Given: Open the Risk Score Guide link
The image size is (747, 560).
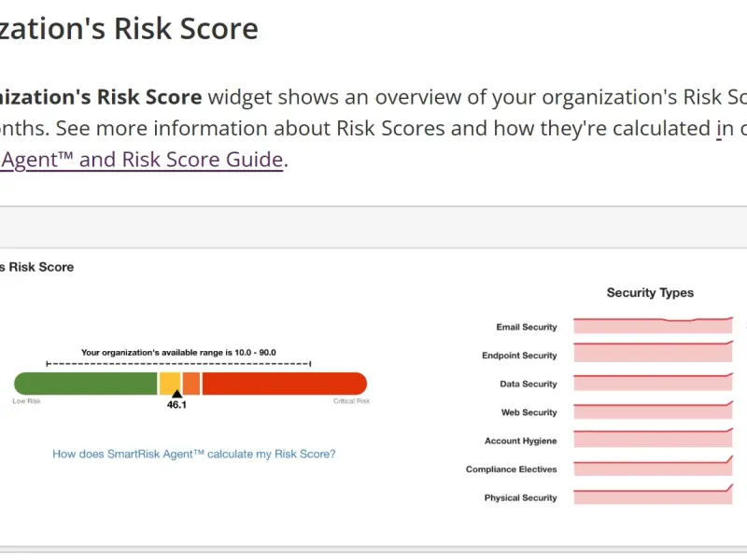Looking at the screenshot, I should (x=140, y=160).
